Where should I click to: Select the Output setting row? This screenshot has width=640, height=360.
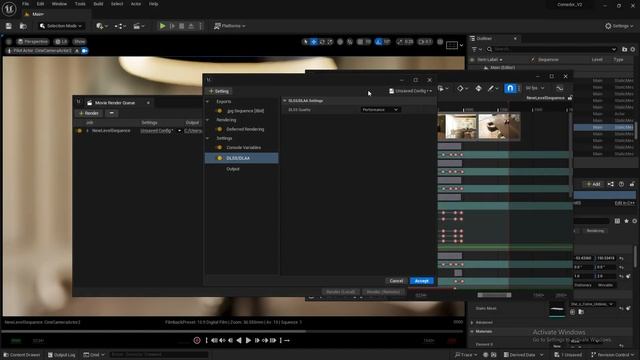tap(242, 169)
